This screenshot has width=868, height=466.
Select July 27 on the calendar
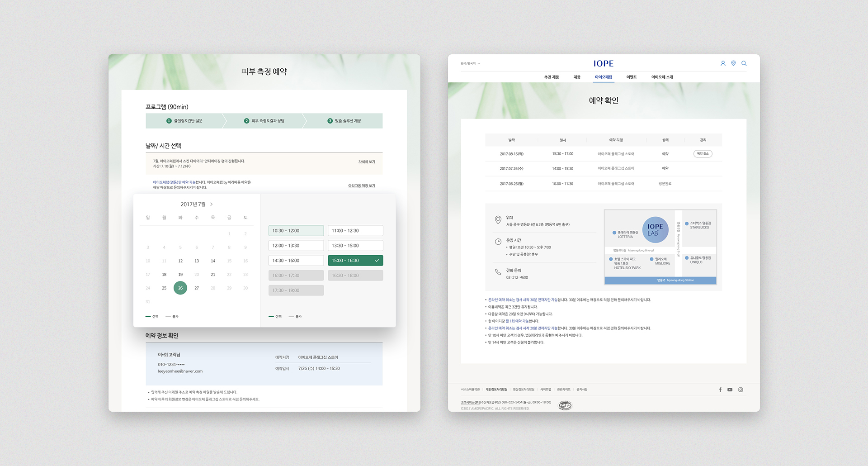197,288
